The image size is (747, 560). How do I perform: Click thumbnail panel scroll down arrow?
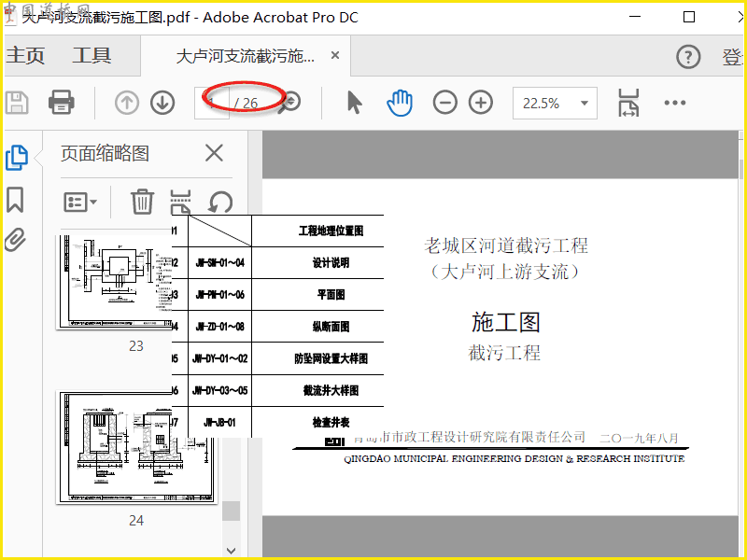pos(231,551)
